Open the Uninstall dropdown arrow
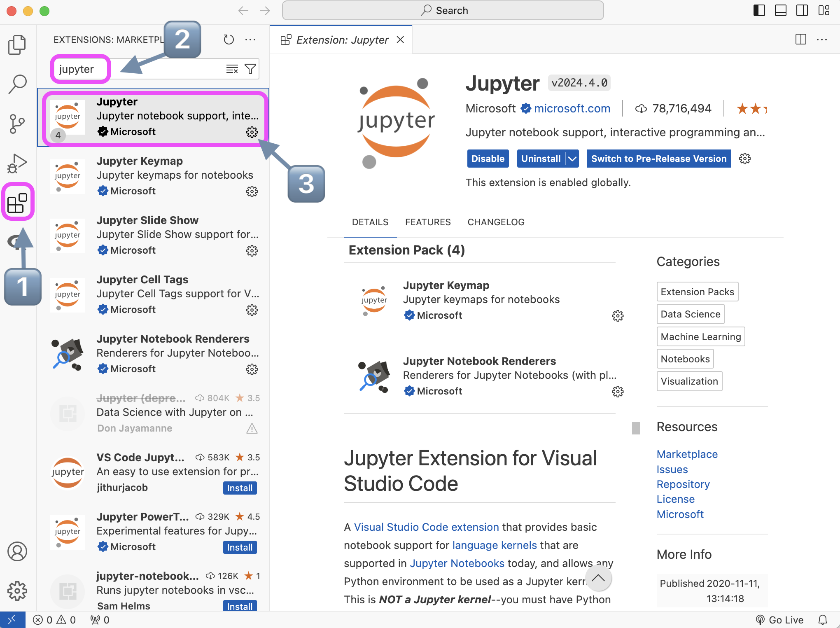The height and width of the screenshot is (628, 840). click(x=572, y=159)
